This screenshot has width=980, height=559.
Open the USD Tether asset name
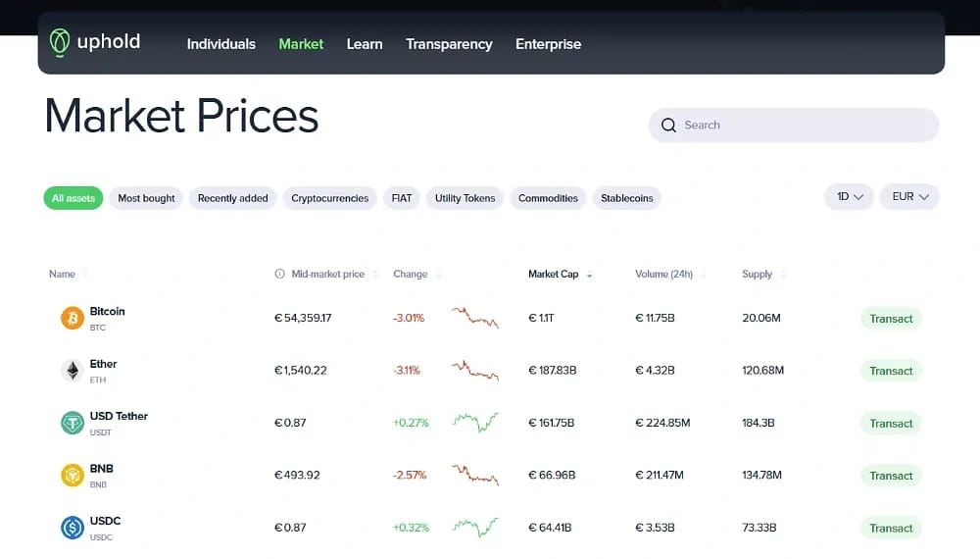[x=119, y=417]
